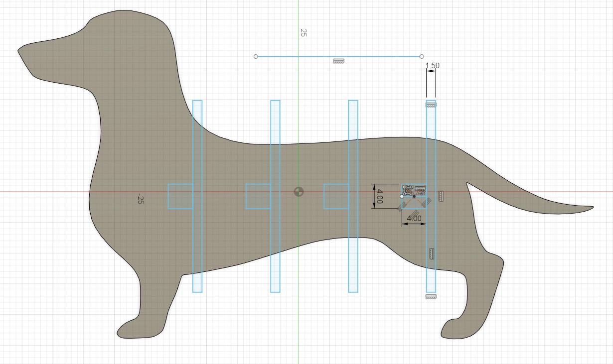
Task: Select the white sketch point at the dimensioned square's left edge
Action: pyautogui.click(x=402, y=196)
